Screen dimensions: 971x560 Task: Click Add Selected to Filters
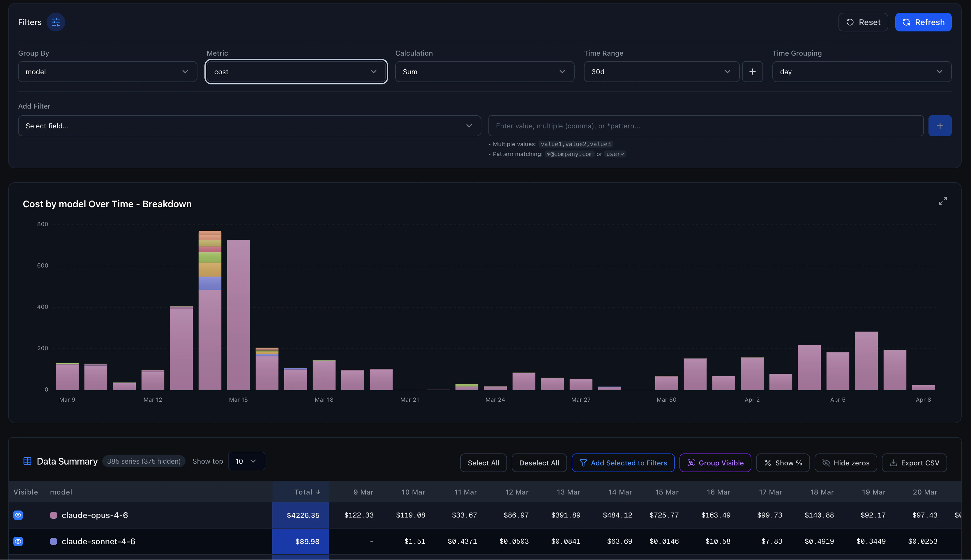623,463
